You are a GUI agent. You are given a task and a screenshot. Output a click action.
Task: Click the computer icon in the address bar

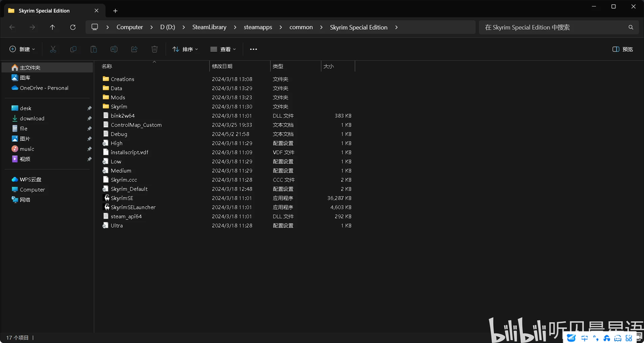pos(95,27)
